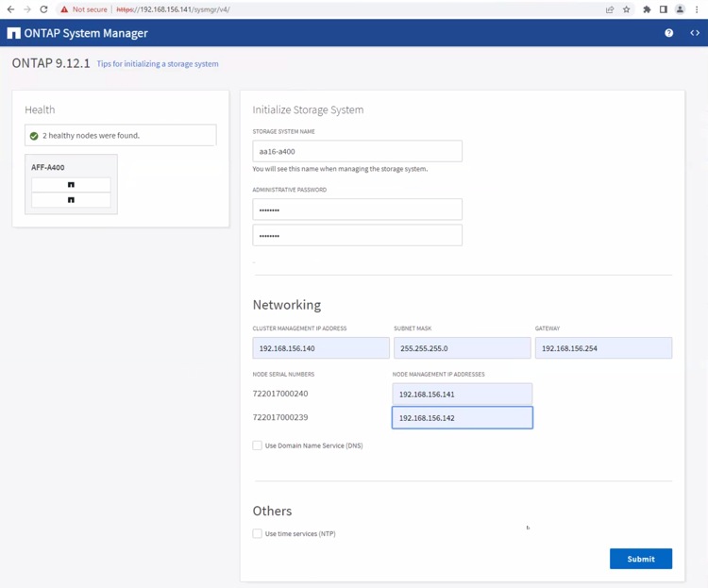The height and width of the screenshot is (588, 708).
Task: Select the Subnet Mask field
Action: (x=462, y=348)
